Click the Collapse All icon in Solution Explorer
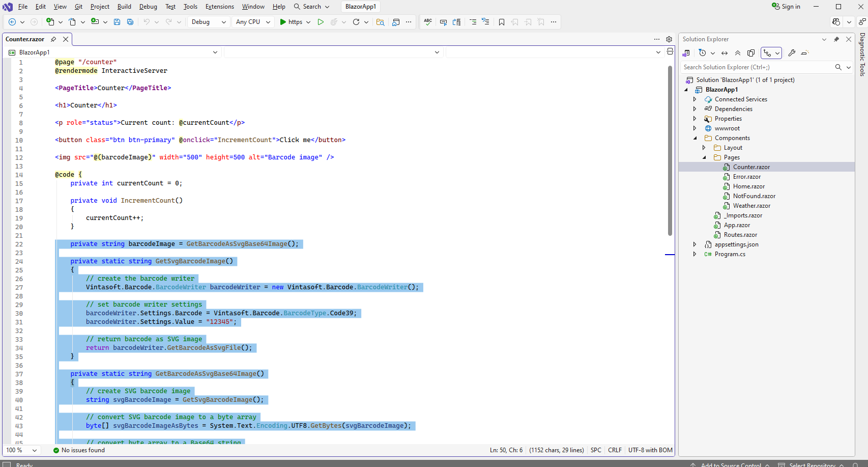Image resolution: width=868 pixels, height=467 pixels. pos(738,53)
